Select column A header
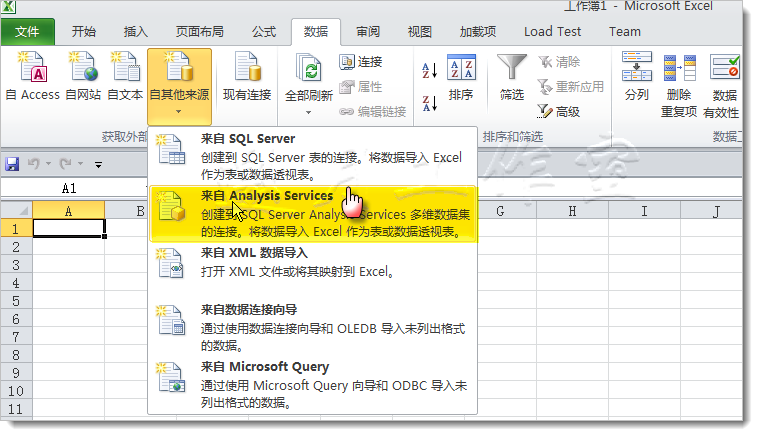758x436 pixels. (x=69, y=211)
